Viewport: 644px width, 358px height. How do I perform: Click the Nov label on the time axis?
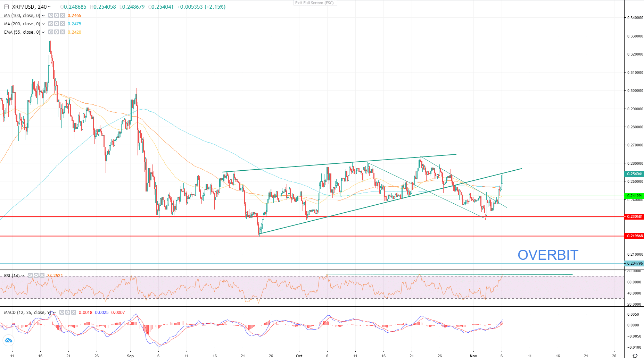tap(473, 356)
